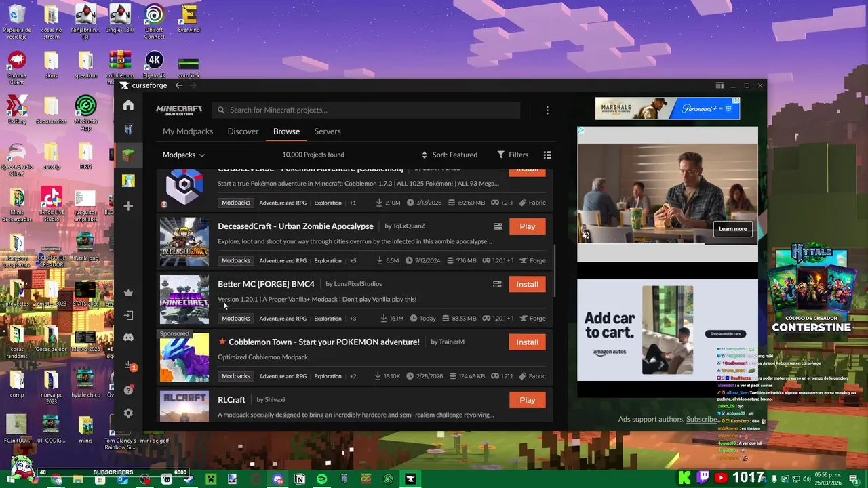This screenshot has height=488, width=868.
Task: Switch to the Discover tab
Action: click(243, 131)
